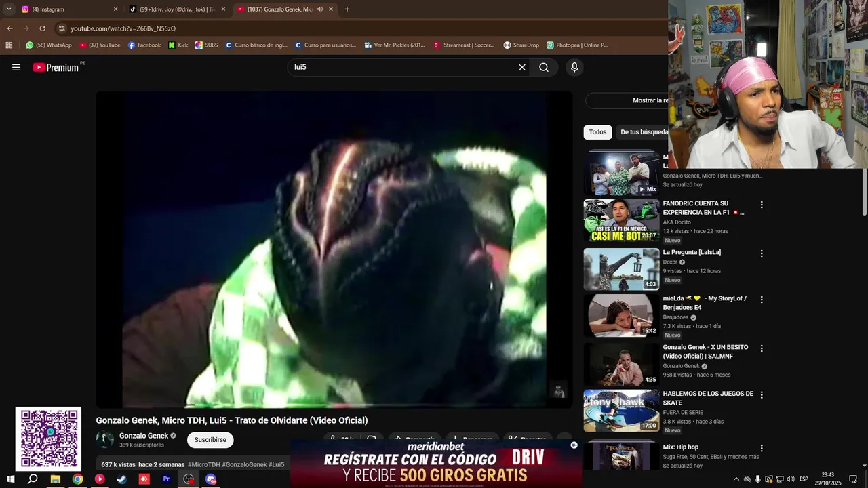Viewport: 868px width, 488px height.
Task: Open Steam from the taskbar
Action: (122, 479)
